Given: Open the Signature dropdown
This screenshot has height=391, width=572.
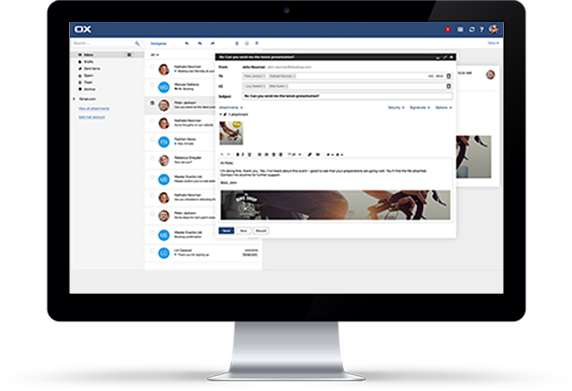Looking at the screenshot, I should point(420,108).
